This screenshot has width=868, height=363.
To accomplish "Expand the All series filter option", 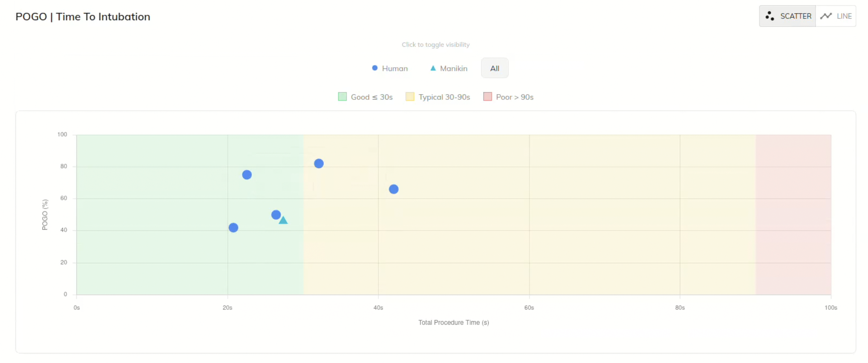I will click(x=494, y=68).
